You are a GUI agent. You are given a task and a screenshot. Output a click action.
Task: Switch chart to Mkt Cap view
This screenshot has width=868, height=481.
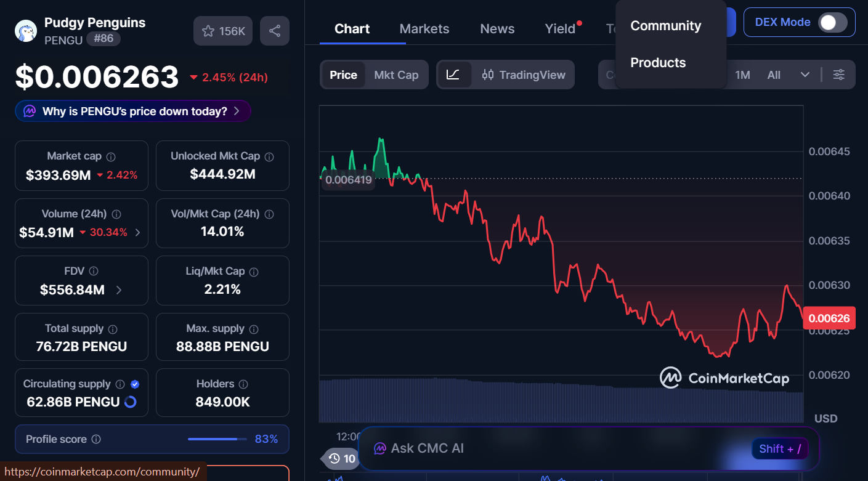coord(396,75)
